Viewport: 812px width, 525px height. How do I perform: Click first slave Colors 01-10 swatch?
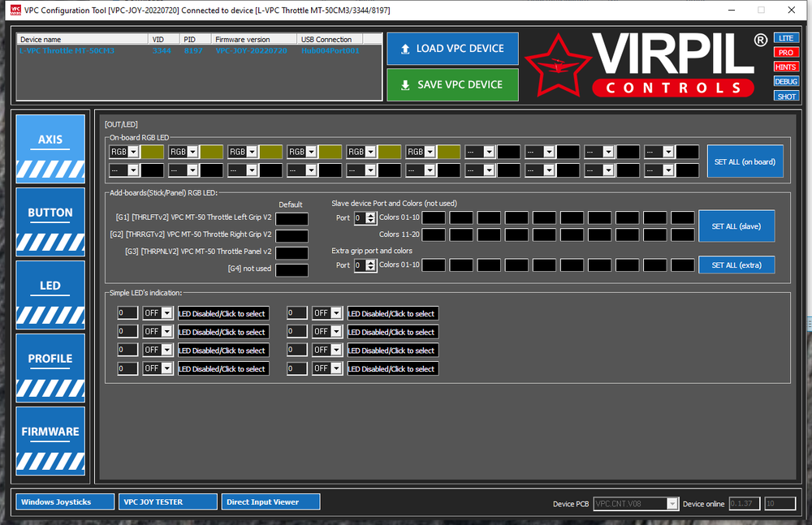pos(434,218)
